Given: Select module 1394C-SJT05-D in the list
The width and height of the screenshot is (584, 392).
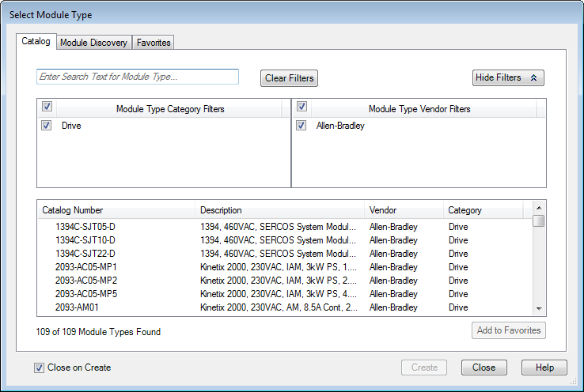Looking at the screenshot, I should (85, 227).
